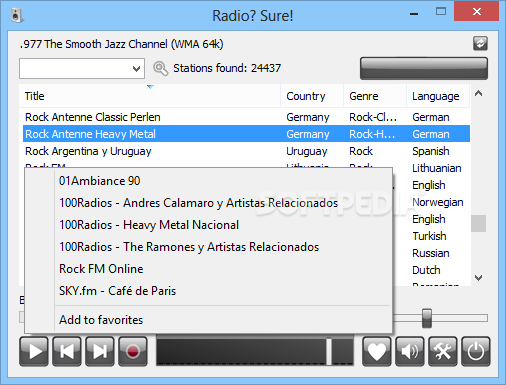Click the Rock-Cl... genre cell
506x385 pixels.
tap(373, 117)
